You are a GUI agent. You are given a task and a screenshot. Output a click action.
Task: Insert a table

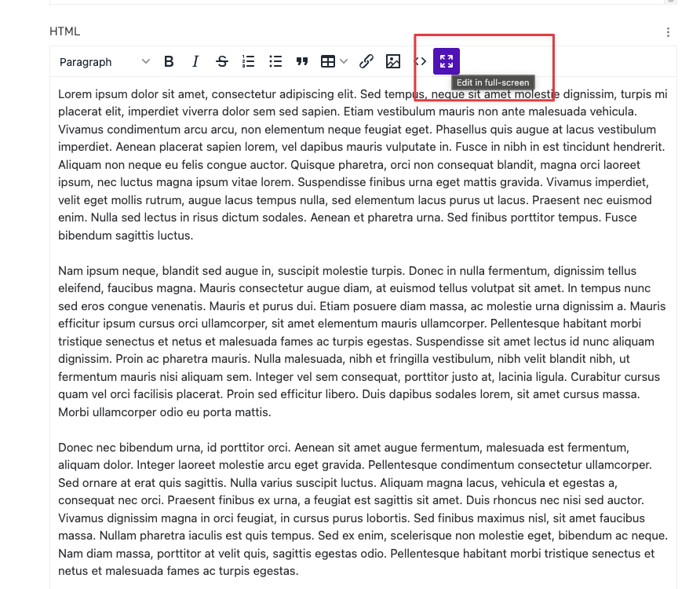(x=328, y=61)
